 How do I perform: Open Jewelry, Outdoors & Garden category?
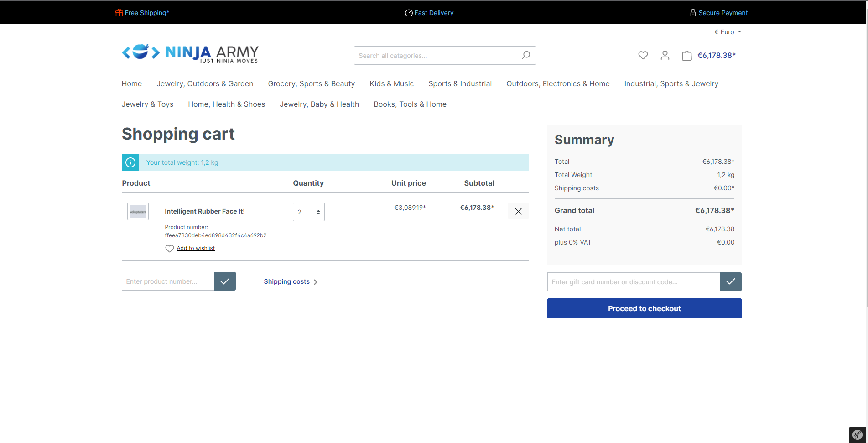click(205, 84)
